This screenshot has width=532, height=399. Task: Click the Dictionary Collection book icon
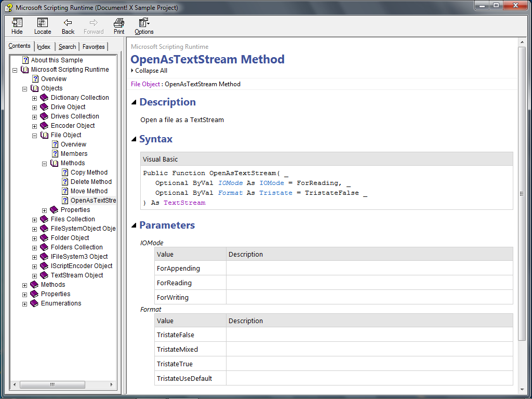[44, 98]
